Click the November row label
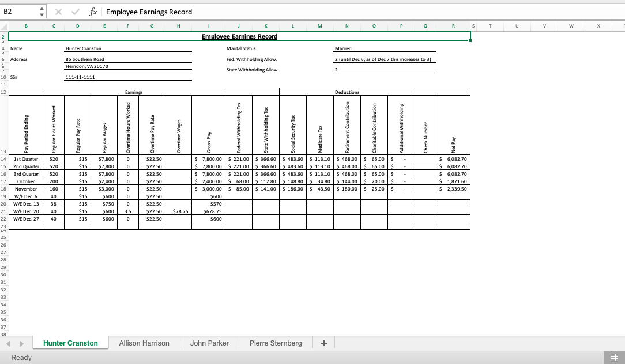625x364 pixels. pyautogui.click(x=26, y=189)
